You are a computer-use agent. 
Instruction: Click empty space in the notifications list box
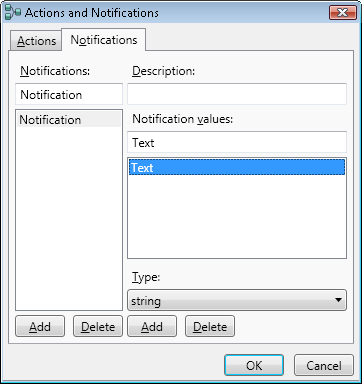point(69,218)
